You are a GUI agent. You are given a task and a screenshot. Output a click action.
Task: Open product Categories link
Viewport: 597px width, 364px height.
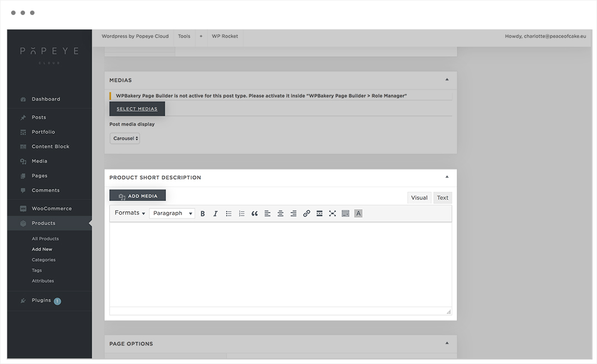(43, 260)
